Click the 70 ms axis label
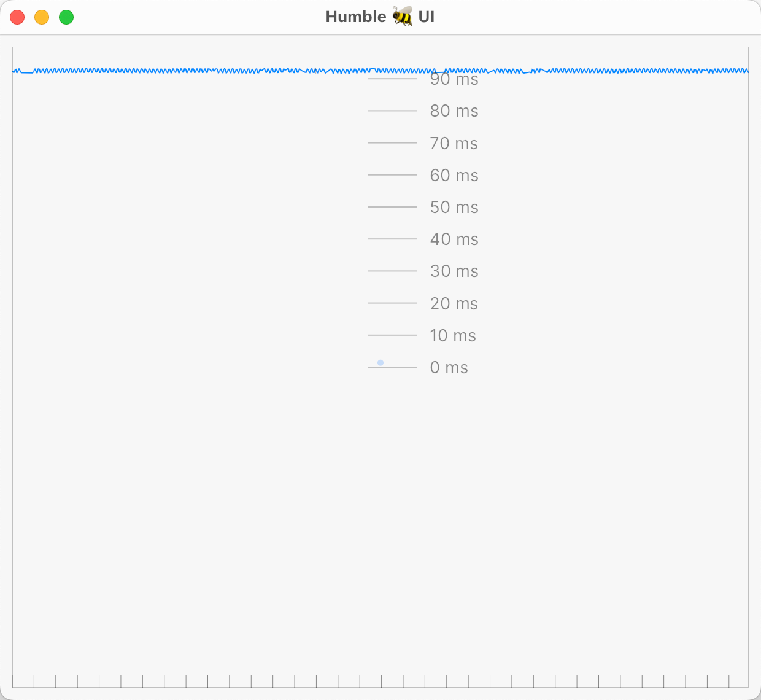761x700 pixels. (454, 143)
